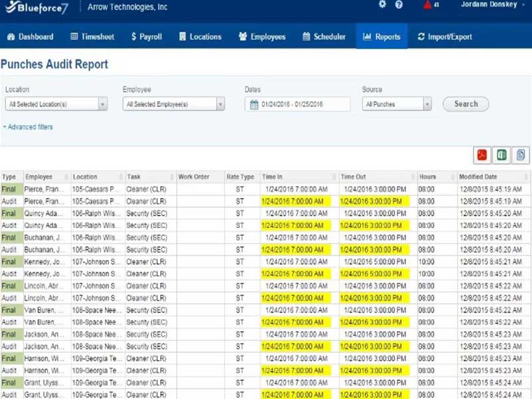
Task: Go to the Payroll tab
Action: (146, 37)
